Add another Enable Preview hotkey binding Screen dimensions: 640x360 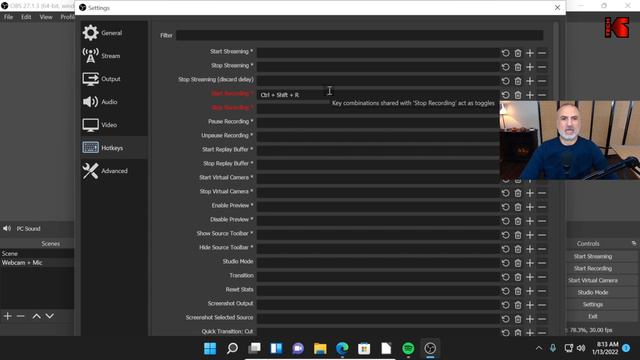(x=530, y=207)
